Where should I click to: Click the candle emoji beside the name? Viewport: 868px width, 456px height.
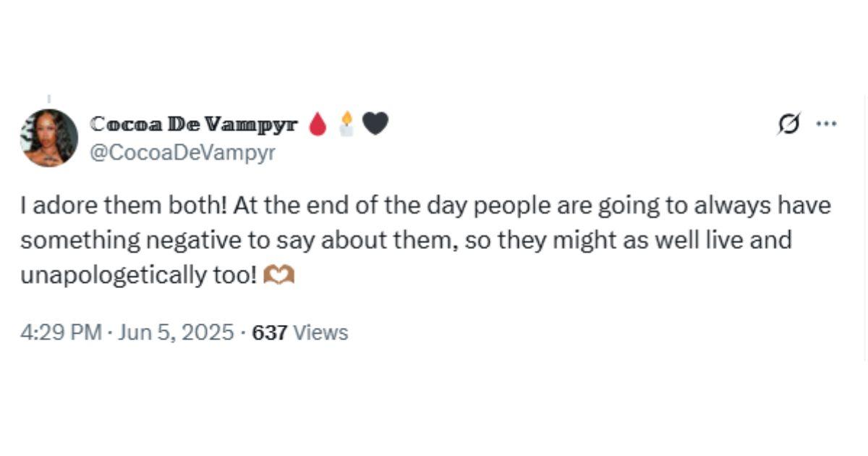point(346,124)
